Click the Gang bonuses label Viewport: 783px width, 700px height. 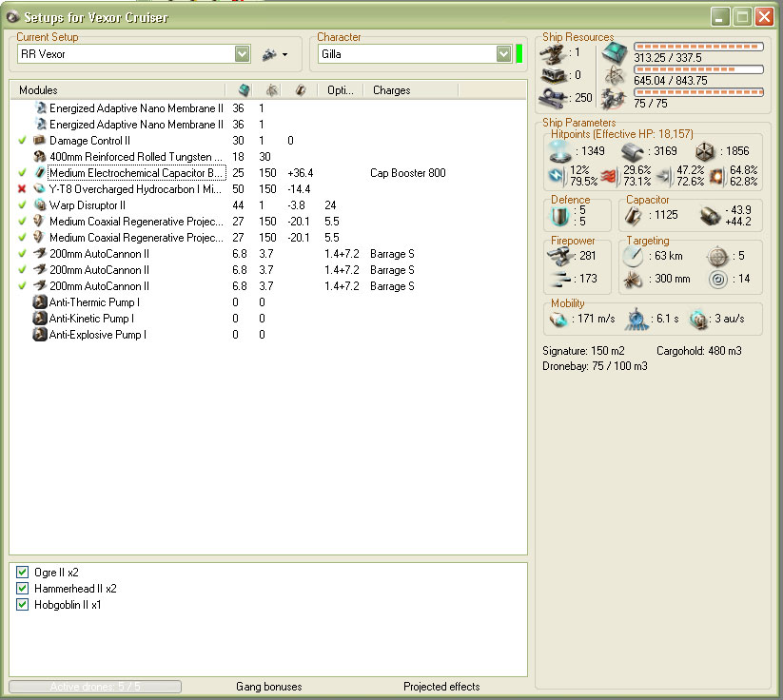(268, 687)
